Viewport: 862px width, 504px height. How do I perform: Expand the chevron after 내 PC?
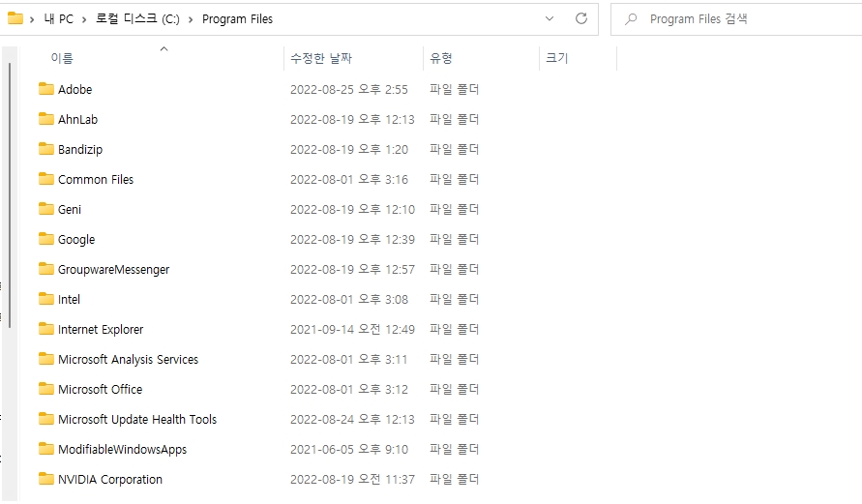click(84, 19)
